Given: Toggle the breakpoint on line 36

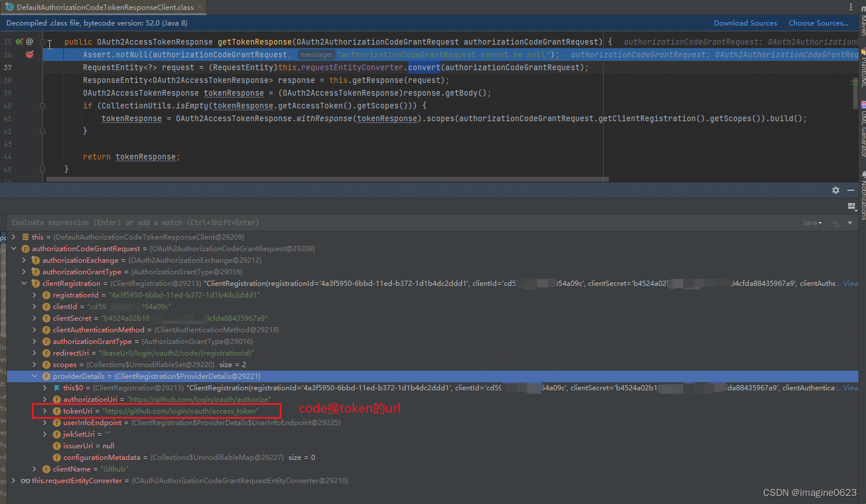Looking at the screenshot, I should pyautogui.click(x=30, y=55).
